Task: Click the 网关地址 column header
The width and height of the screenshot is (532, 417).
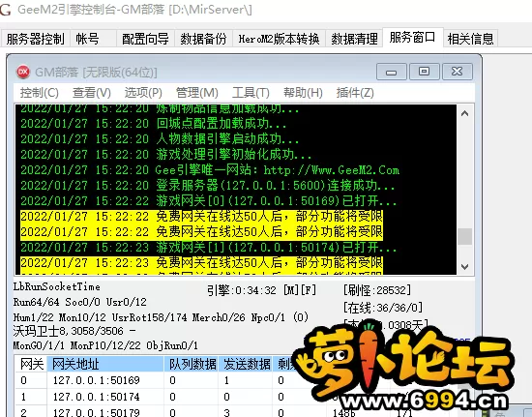Action: [105, 364]
